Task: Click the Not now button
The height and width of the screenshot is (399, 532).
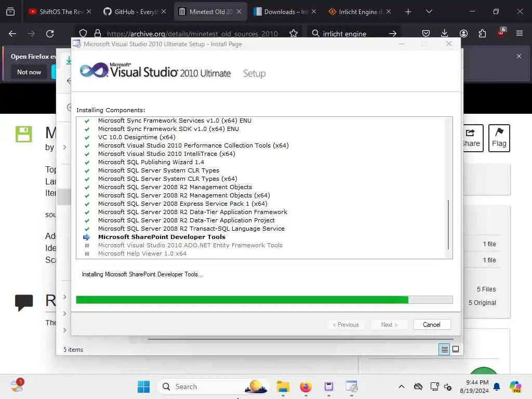Action: point(29,72)
